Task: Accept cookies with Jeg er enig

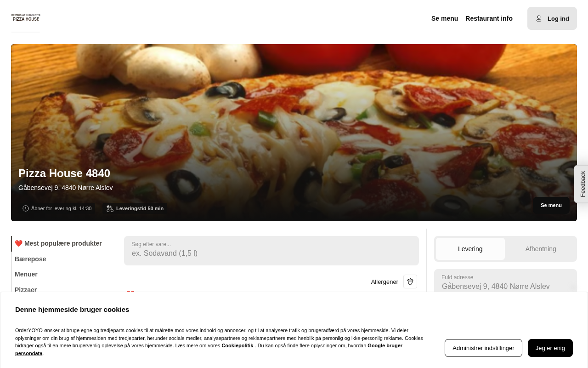Action: [550, 348]
